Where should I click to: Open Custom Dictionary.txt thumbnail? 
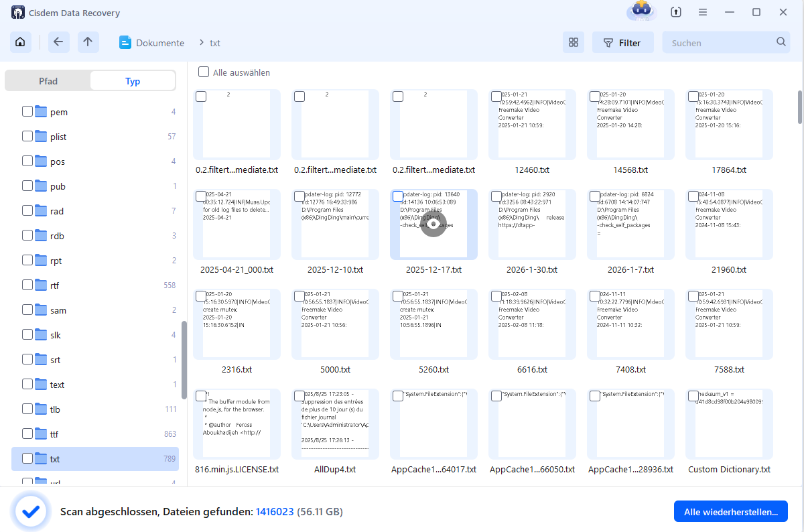(x=729, y=424)
